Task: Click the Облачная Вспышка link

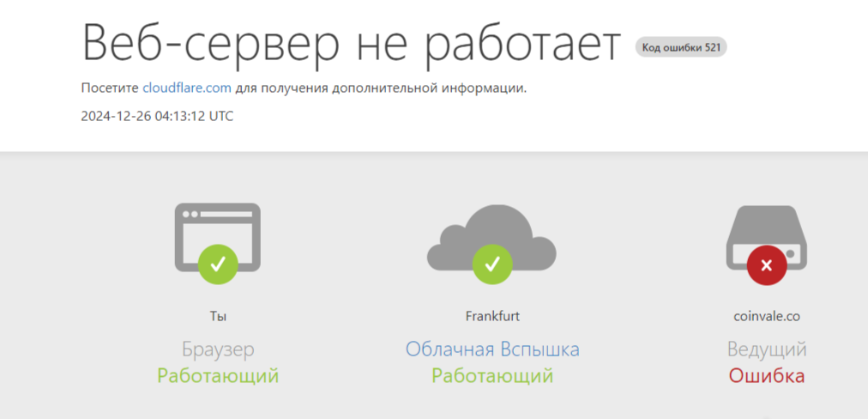Action: point(492,349)
